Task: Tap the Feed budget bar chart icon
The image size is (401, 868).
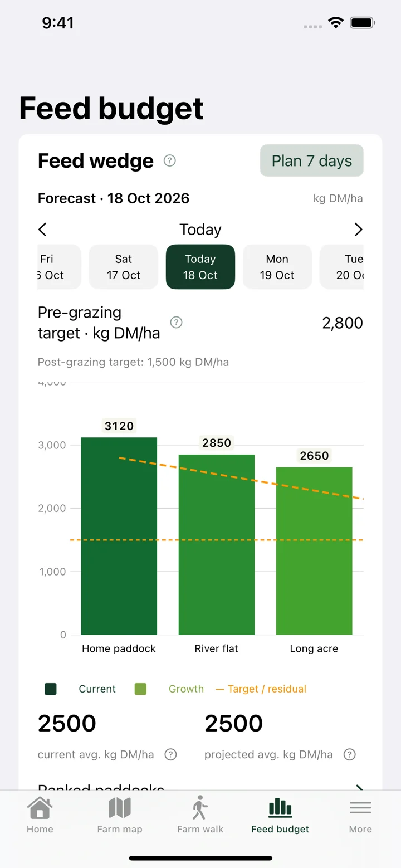Action: (280, 807)
